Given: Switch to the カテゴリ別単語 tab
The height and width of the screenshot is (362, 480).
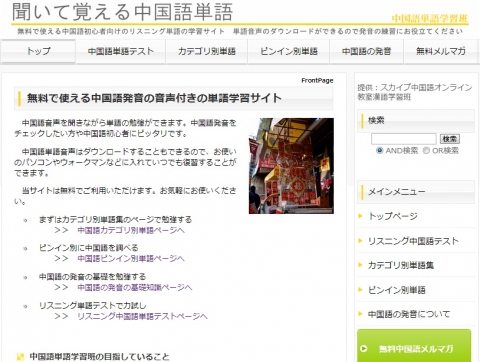Looking at the screenshot, I should click(207, 51).
